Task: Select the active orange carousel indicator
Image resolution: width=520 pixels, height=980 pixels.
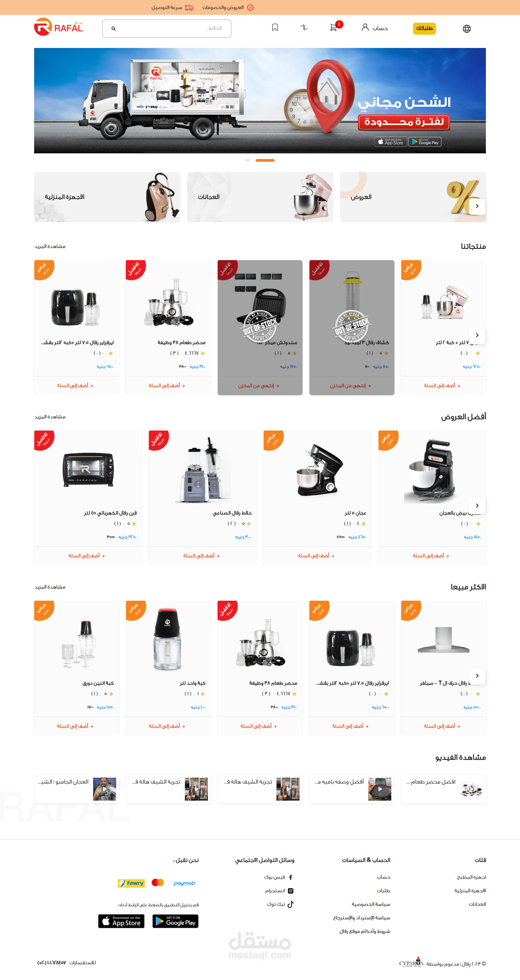Action: pyautogui.click(x=265, y=161)
